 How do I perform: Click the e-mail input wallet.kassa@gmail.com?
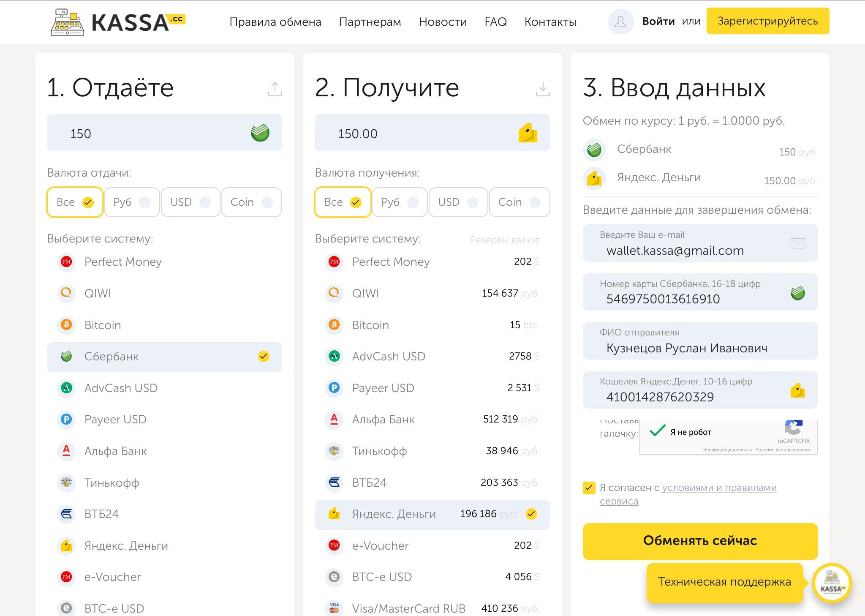point(700,243)
